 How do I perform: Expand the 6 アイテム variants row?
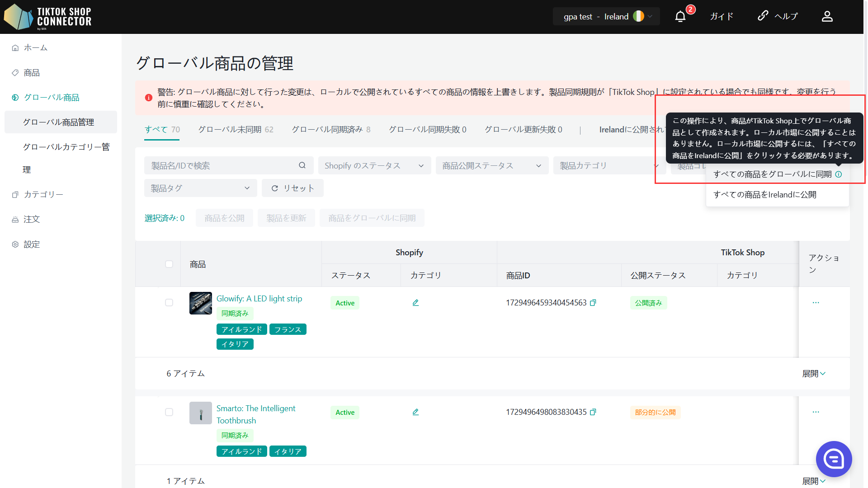(814, 374)
